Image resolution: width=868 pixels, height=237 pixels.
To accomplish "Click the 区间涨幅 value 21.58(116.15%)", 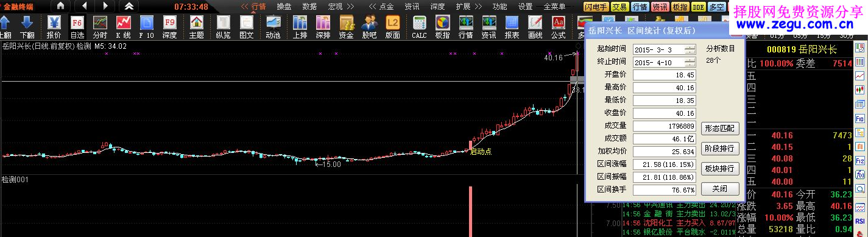I will 665,164.
